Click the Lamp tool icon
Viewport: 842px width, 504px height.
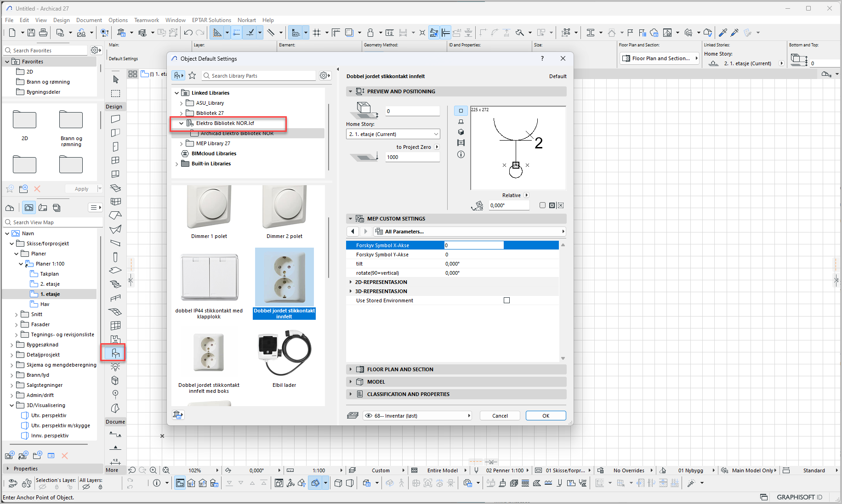(115, 367)
